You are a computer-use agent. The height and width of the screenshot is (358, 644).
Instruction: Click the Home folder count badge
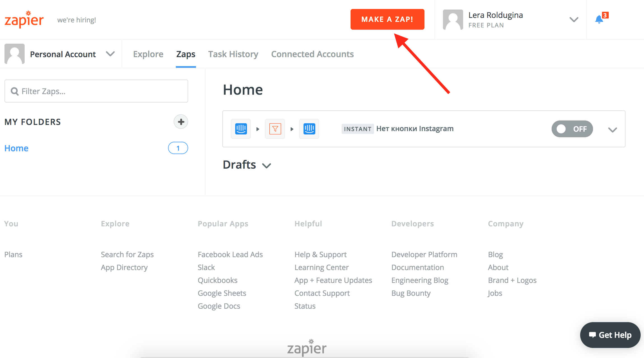point(178,148)
